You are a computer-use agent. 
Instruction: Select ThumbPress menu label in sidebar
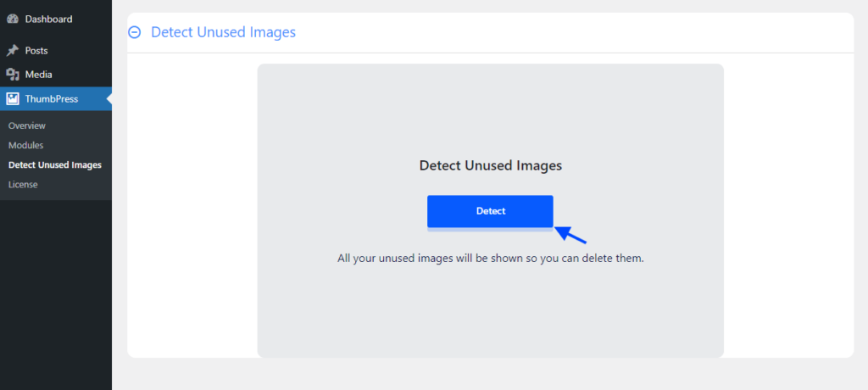[x=52, y=99]
